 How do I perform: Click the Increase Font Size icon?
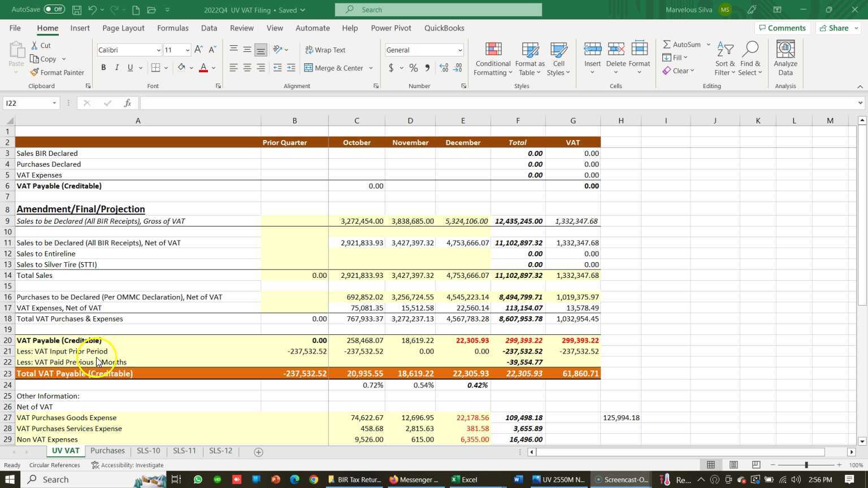coord(199,50)
